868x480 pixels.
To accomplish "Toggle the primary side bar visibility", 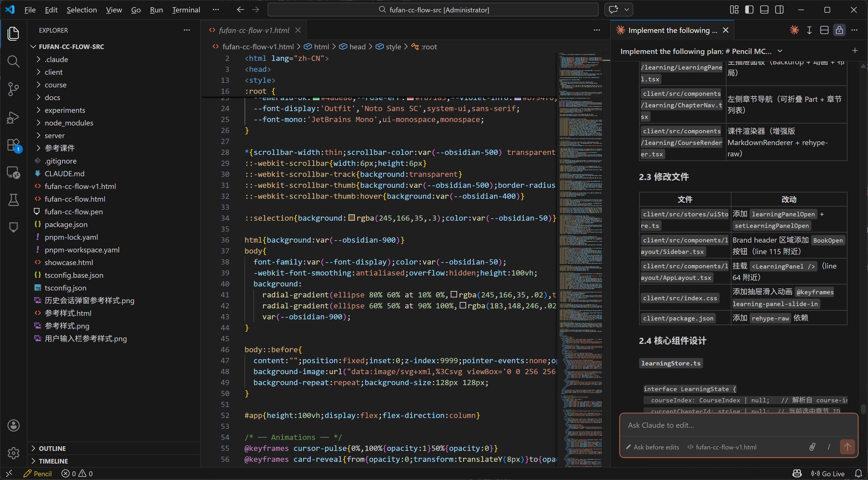I will (749, 10).
